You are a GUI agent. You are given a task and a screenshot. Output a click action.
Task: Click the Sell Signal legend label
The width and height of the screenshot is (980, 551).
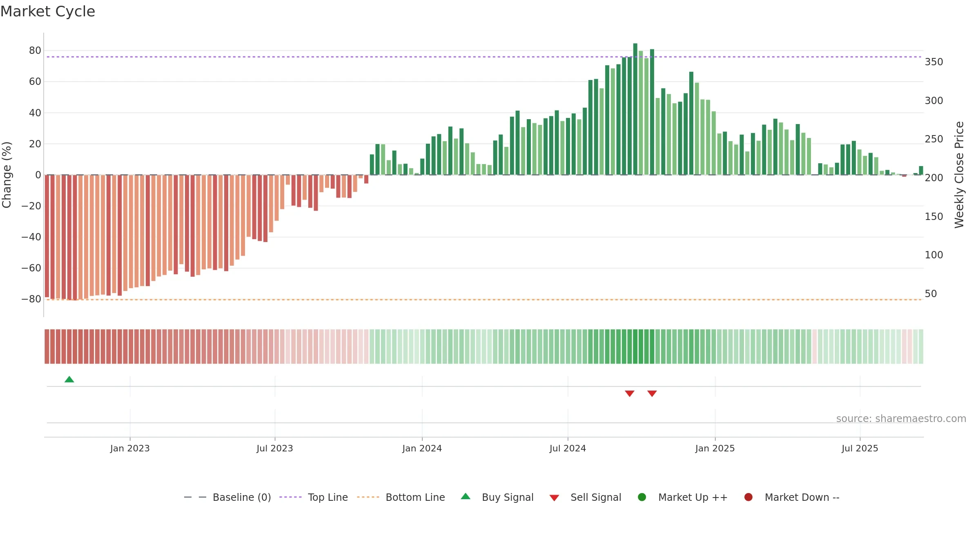[596, 497]
